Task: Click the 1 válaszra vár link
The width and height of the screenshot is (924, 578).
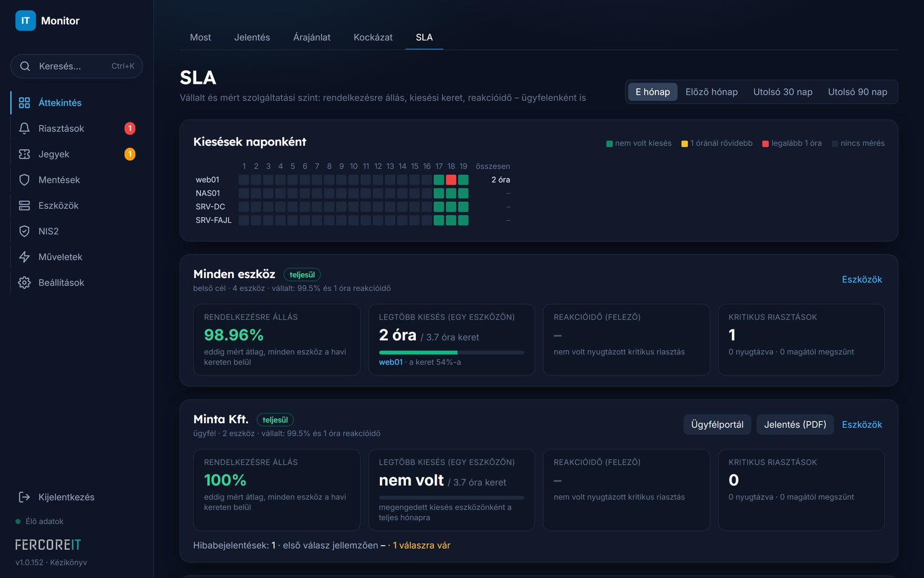Action: click(422, 545)
